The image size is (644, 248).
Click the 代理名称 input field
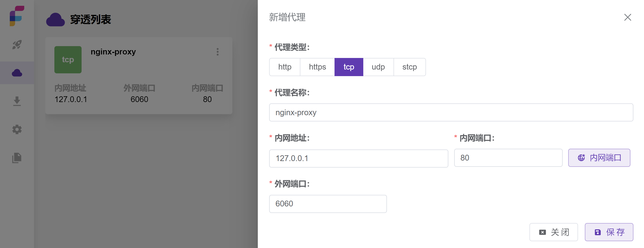(451, 112)
